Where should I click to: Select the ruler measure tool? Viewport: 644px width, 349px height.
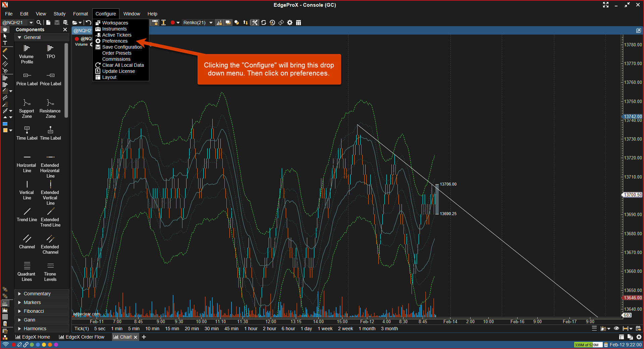pos(5,50)
